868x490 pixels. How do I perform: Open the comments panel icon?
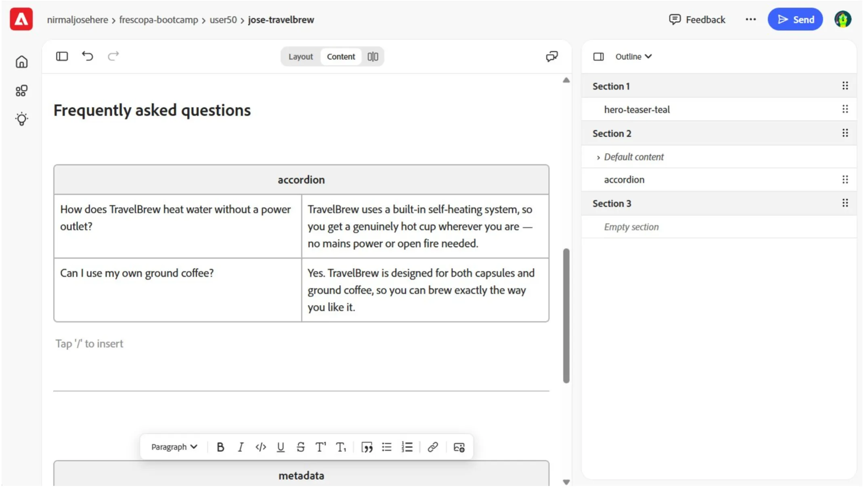coord(552,56)
